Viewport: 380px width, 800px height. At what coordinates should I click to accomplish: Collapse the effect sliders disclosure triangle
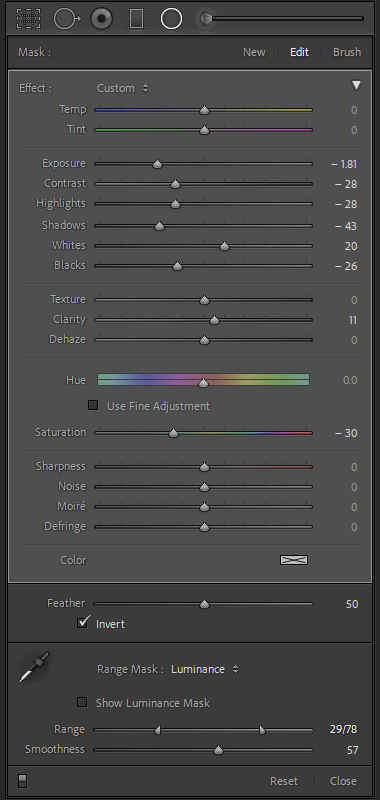point(356,86)
